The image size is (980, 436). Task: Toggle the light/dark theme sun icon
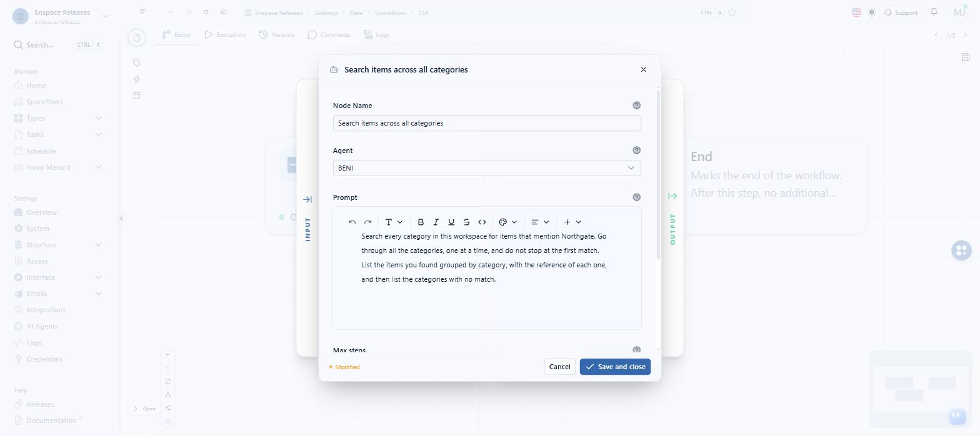[x=872, y=12]
